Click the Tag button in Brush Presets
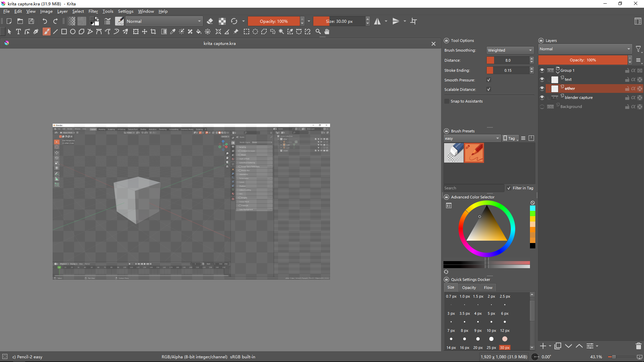Image resolution: width=644 pixels, height=362 pixels. [x=511, y=138]
